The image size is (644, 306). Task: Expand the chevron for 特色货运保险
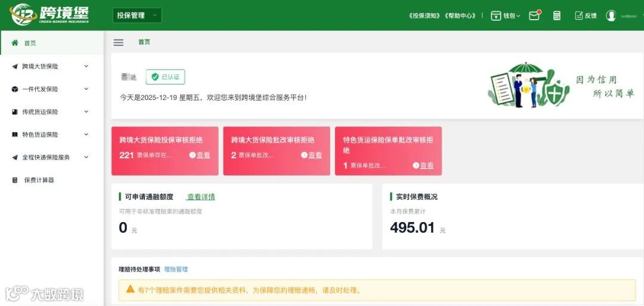tap(86, 134)
